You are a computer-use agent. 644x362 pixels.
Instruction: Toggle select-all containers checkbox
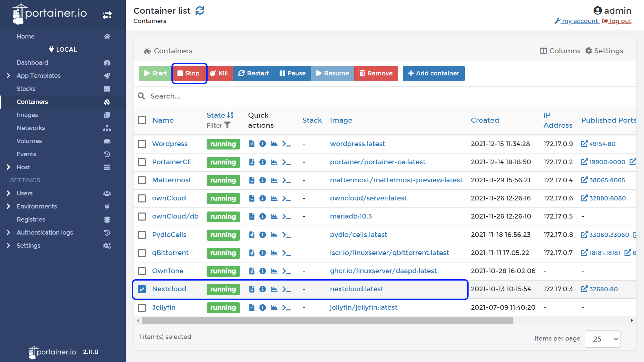click(x=142, y=120)
